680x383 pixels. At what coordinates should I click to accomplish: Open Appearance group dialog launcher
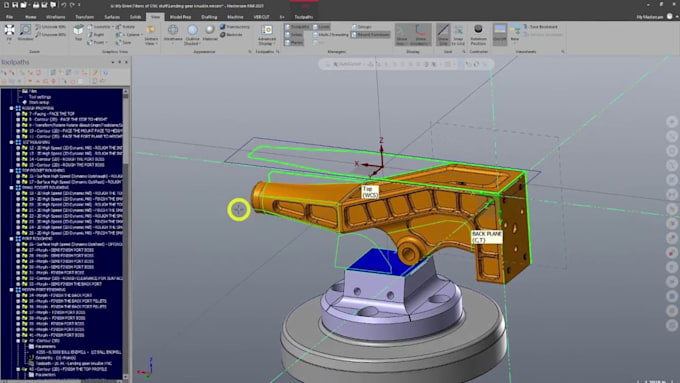click(x=250, y=52)
